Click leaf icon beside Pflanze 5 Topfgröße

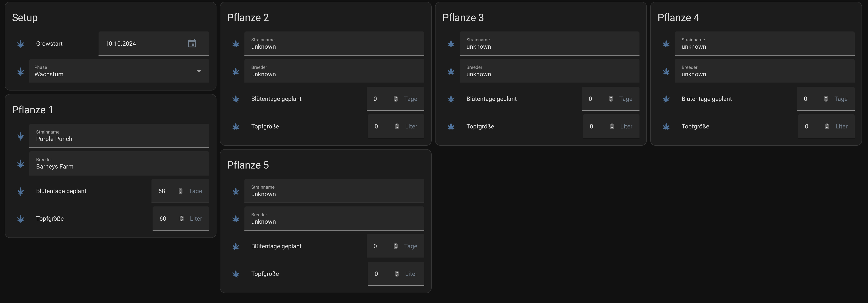pos(236,274)
